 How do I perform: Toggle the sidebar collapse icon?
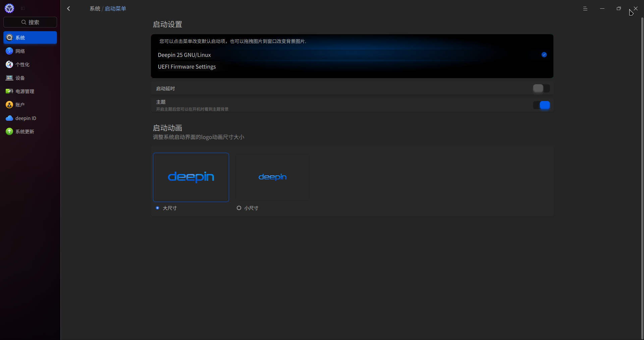pyautogui.click(x=23, y=8)
